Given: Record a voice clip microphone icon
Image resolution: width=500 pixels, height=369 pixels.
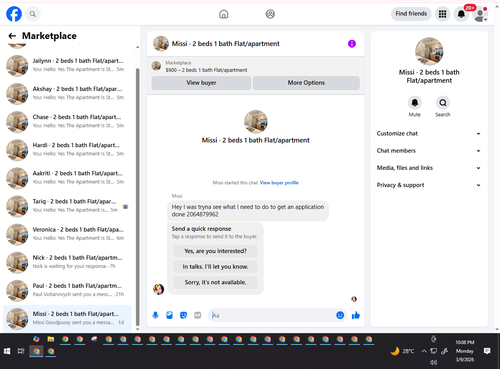Looking at the screenshot, I should click(x=155, y=315).
